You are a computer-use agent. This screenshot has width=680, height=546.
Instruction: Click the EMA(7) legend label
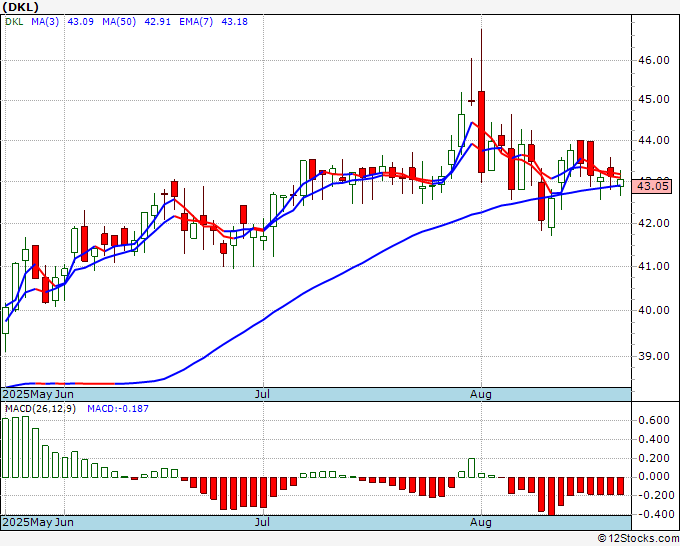pos(196,22)
